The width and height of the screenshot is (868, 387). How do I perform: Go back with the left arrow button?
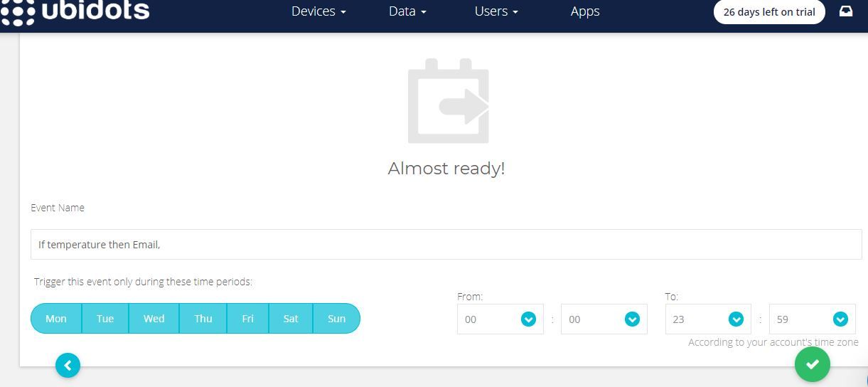[68, 366]
